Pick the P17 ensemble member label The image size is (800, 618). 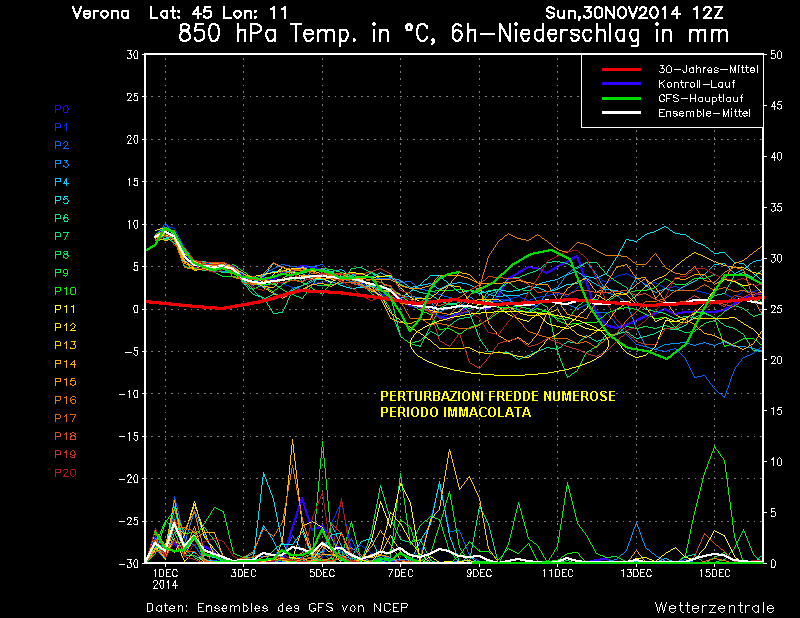tap(65, 418)
